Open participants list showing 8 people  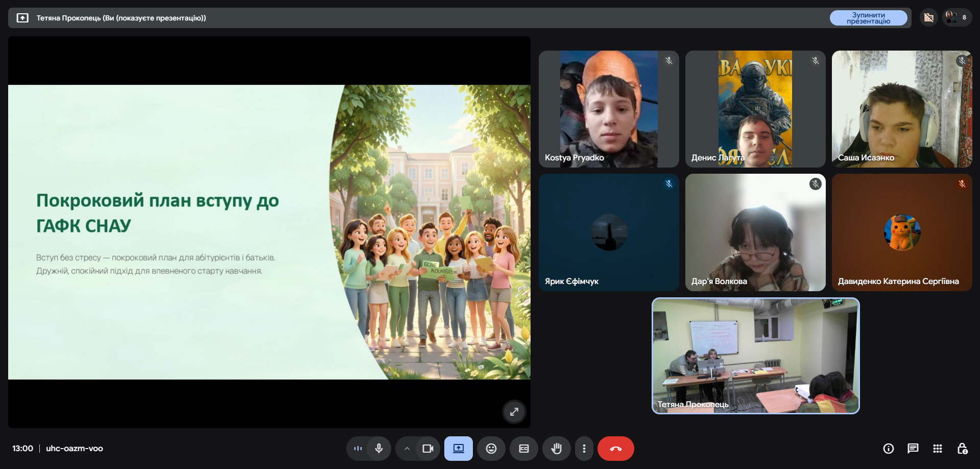(957, 17)
